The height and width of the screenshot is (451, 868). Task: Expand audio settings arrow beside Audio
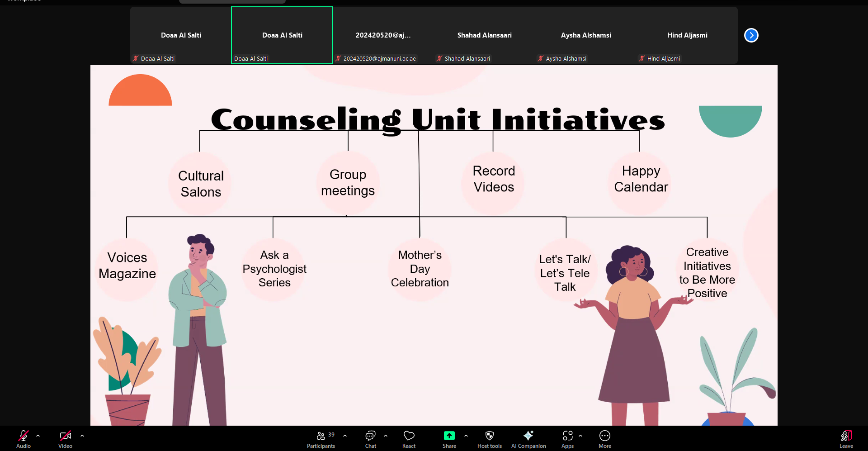pos(38,436)
